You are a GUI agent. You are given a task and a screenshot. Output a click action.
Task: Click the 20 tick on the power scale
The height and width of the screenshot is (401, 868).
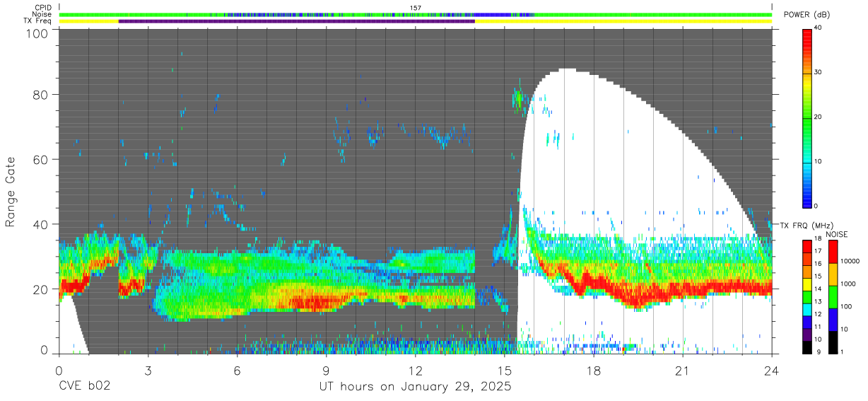[819, 117]
